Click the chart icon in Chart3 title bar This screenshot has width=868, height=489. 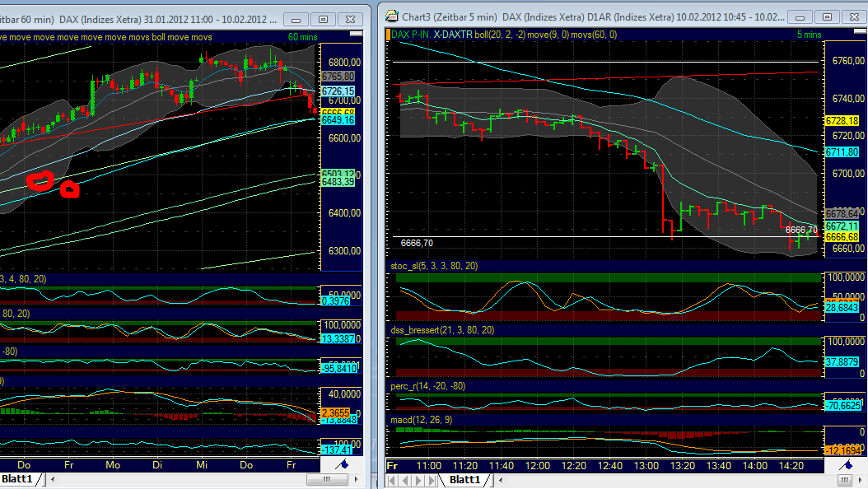393,16
